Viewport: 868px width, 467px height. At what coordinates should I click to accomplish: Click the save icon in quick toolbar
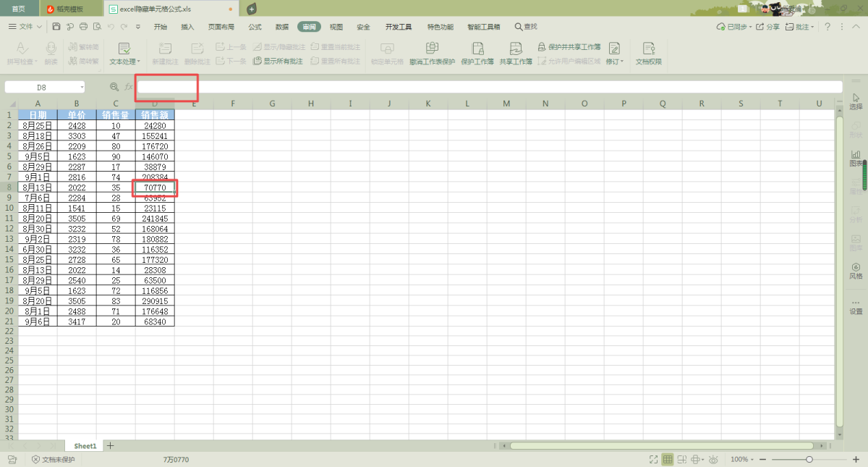pyautogui.click(x=56, y=27)
